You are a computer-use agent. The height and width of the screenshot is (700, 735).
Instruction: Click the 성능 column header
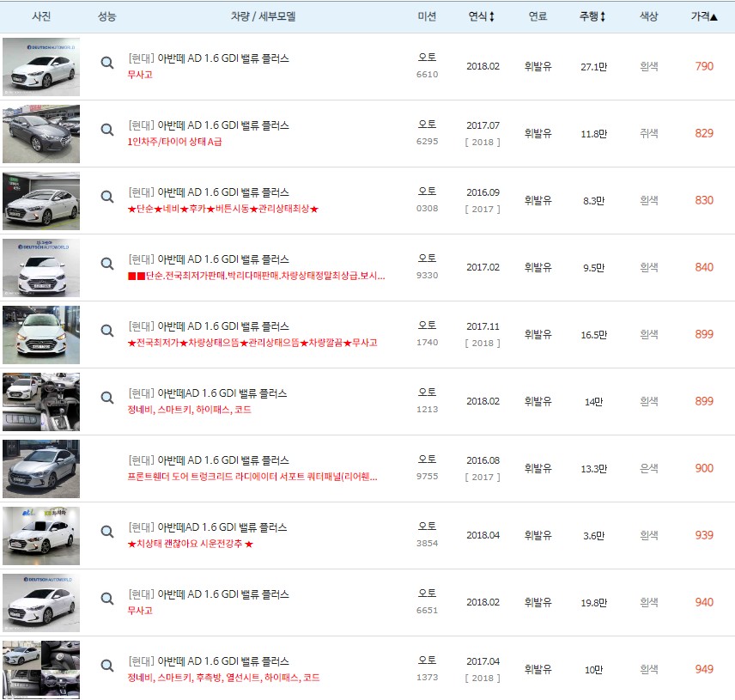click(x=106, y=16)
